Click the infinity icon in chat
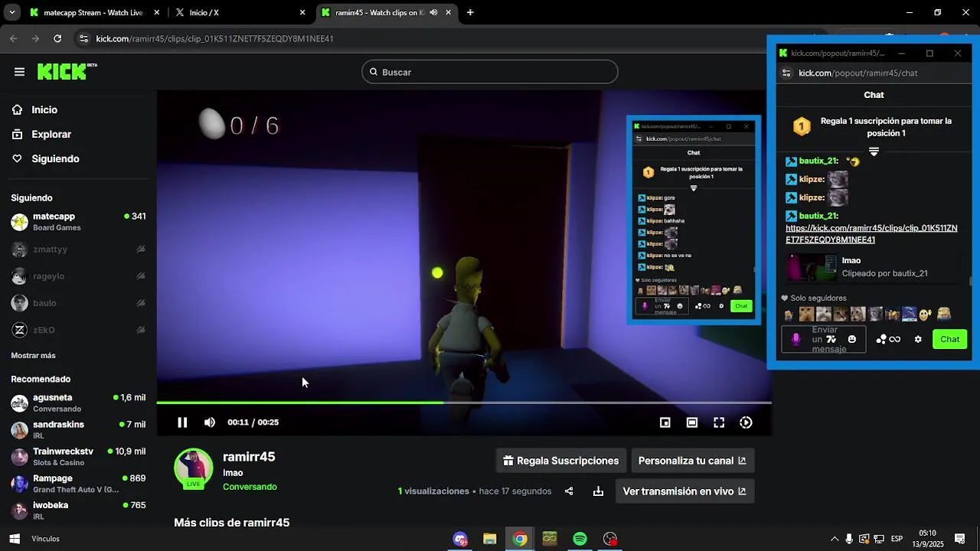The height and width of the screenshot is (551, 980). [895, 339]
